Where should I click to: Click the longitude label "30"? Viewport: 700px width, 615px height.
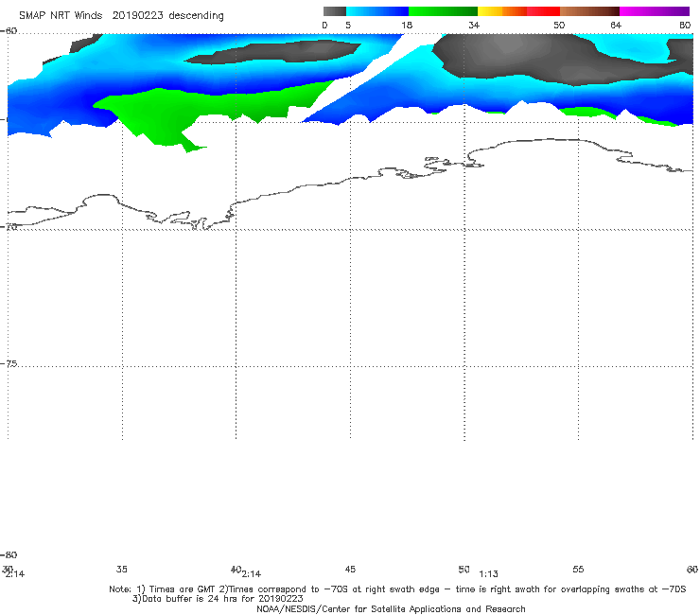tap(8, 569)
